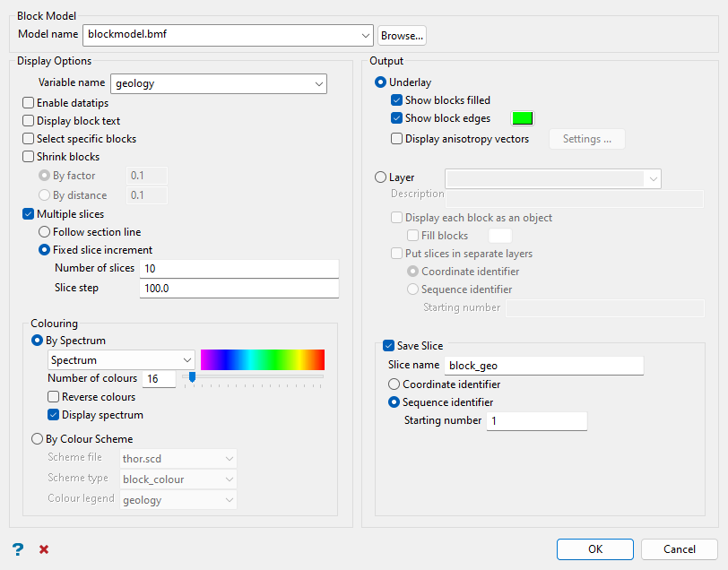Image resolution: width=728 pixels, height=570 pixels.
Task: Select the Layer output radio button
Action: coord(380,177)
